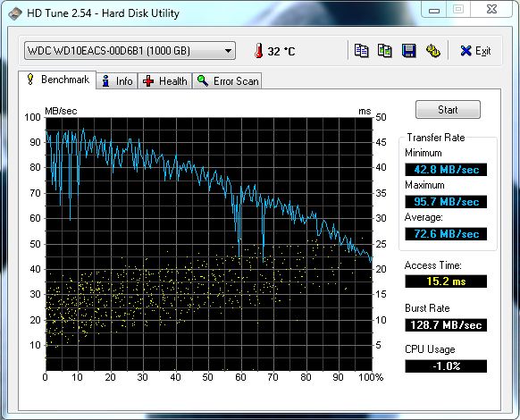Switch to the Health tab

tap(164, 81)
